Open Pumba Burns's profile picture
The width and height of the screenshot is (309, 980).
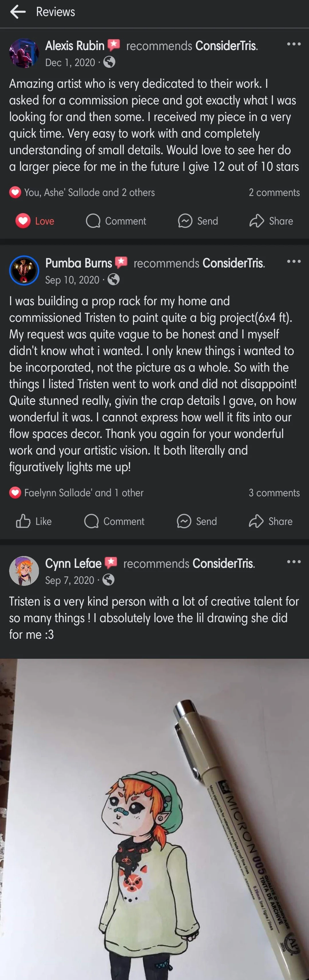(x=23, y=271)
